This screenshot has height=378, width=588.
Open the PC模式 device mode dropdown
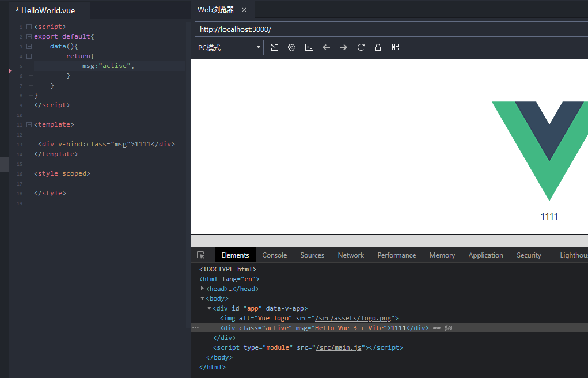click(229, 48)
